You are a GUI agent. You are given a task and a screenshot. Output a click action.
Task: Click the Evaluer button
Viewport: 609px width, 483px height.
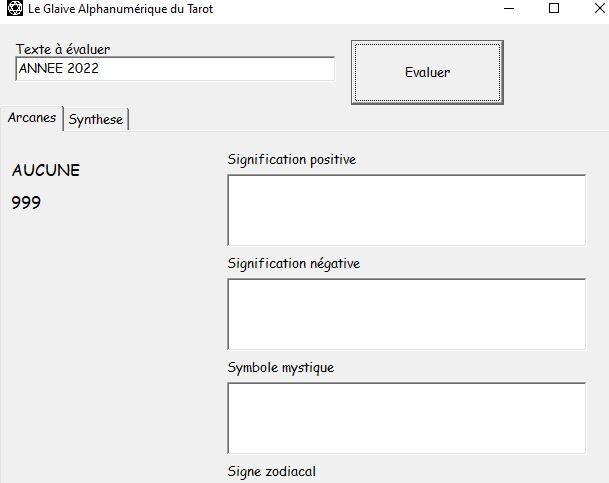pos(427,72)
